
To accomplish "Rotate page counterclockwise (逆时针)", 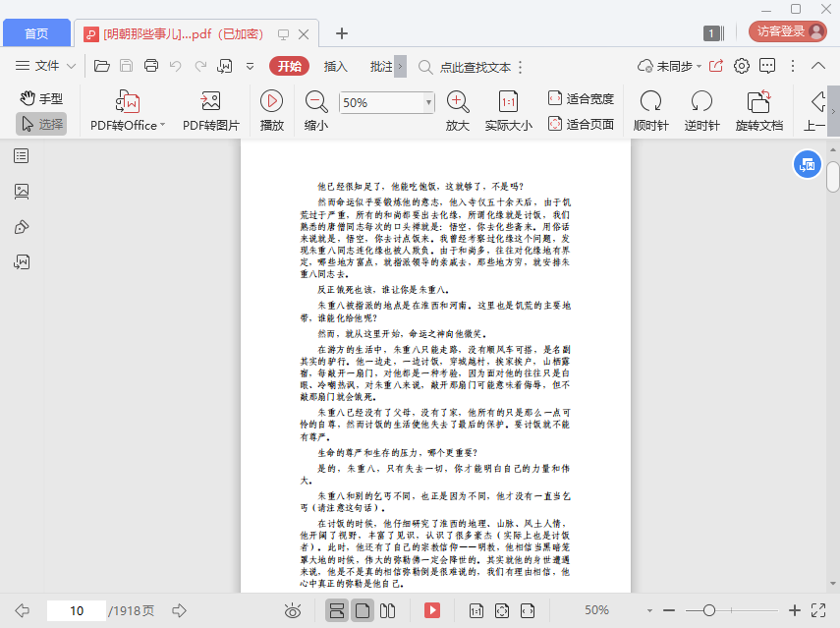I will [x=701, y=111].
